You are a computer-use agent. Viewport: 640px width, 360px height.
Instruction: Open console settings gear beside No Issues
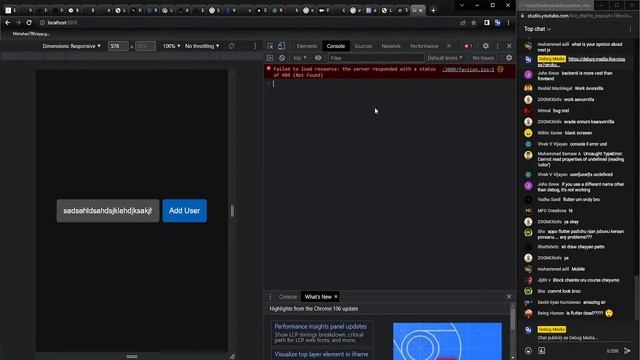tap(509, 58)
